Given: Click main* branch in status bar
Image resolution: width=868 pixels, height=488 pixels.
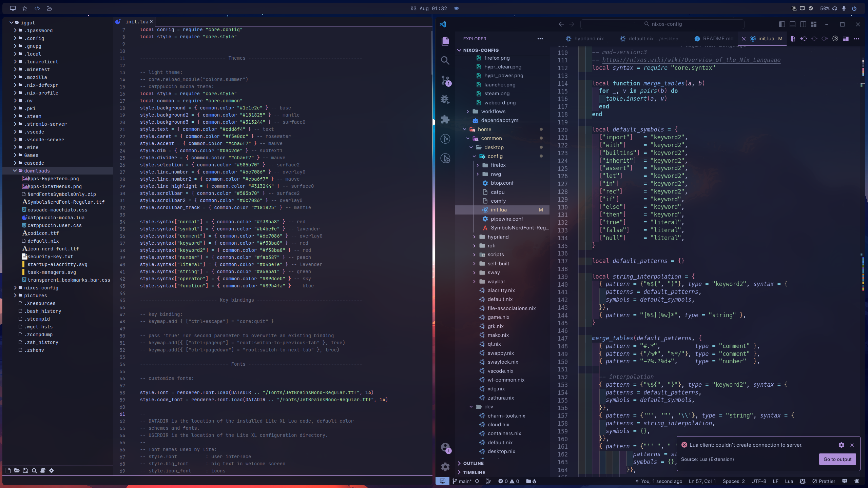Looking at the screenshot, I should 462,481.
